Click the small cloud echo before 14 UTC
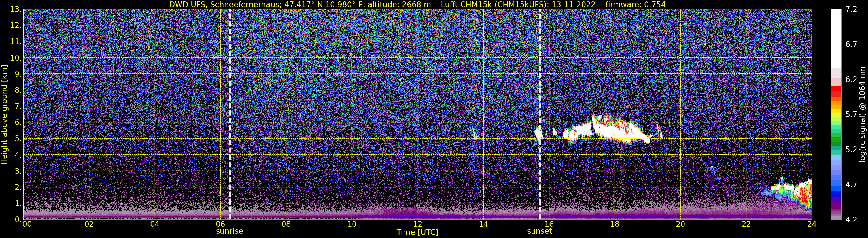Viewport: 868px width, 238px height. point(475,135)
